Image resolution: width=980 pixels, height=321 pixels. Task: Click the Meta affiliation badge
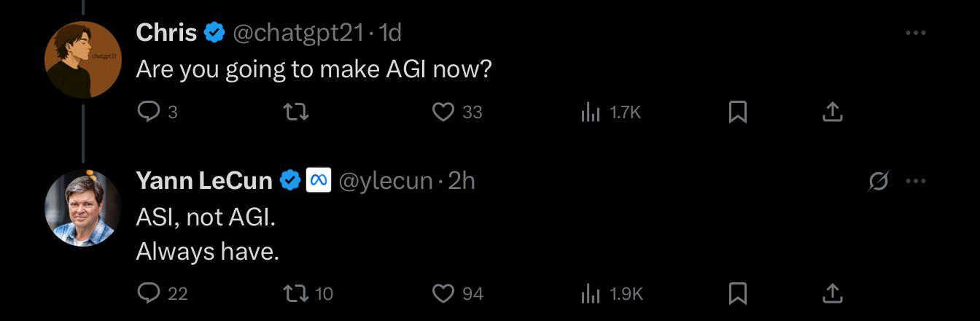point(319,181)
